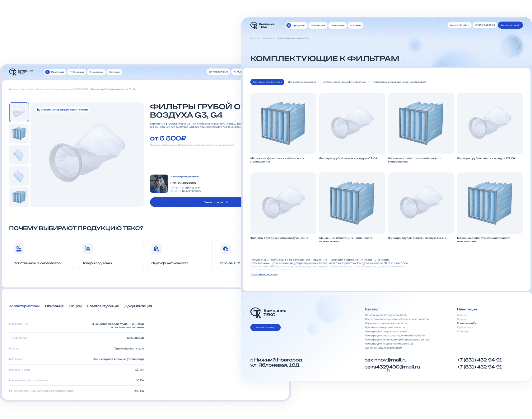
Task: Open Продукция menu in left page header
Action: (x=55, y=72)
